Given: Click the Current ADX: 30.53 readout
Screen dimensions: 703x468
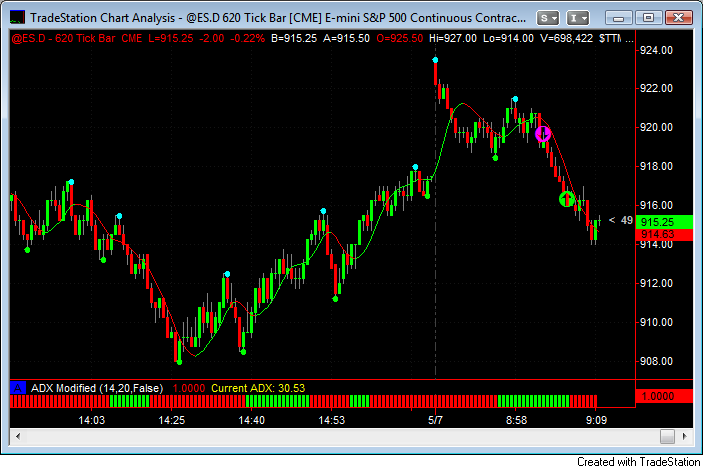Looking at the screenshot, I should 258,388.
